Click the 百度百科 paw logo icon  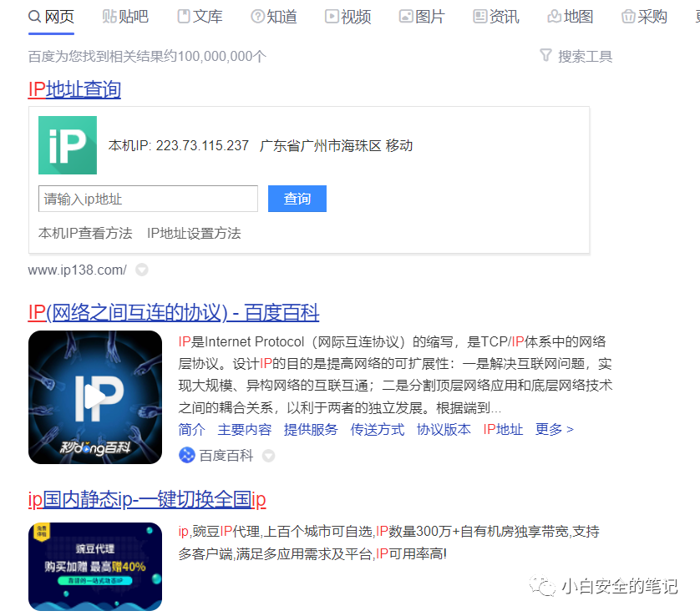point(187,456)
